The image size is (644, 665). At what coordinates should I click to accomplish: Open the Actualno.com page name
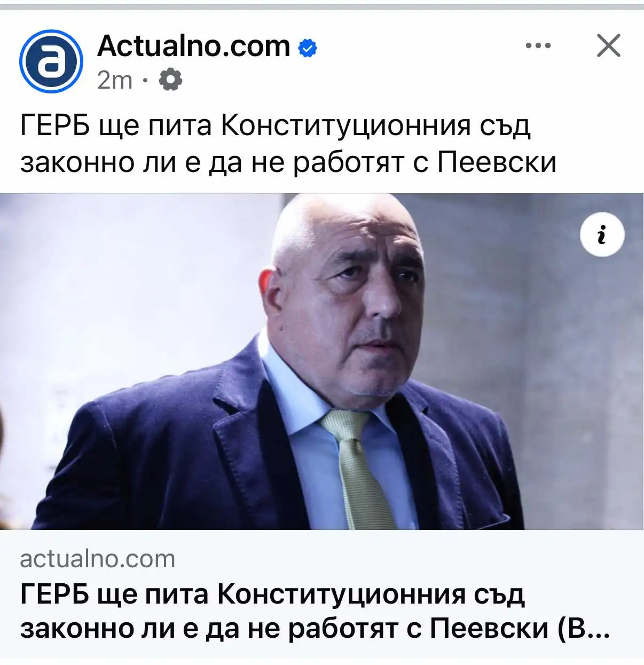point(194,46)
